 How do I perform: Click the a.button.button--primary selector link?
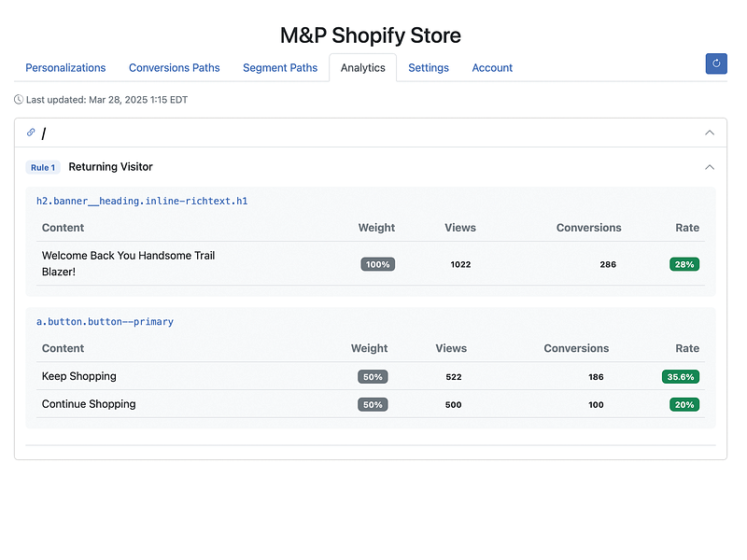tap(105, 321)
